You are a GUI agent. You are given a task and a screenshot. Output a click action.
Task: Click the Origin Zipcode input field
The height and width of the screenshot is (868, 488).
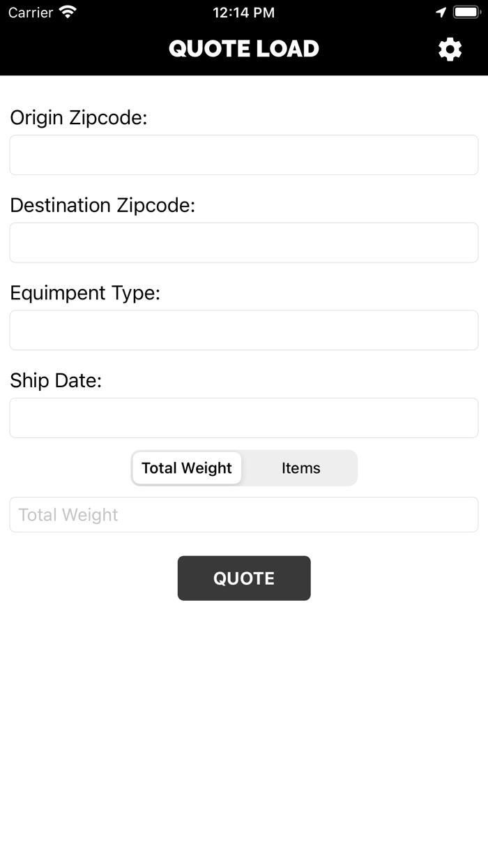[244, 155]
